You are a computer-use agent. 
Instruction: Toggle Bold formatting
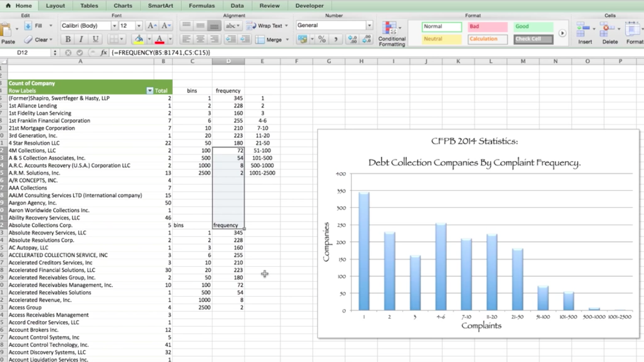[x=67, y=39]
